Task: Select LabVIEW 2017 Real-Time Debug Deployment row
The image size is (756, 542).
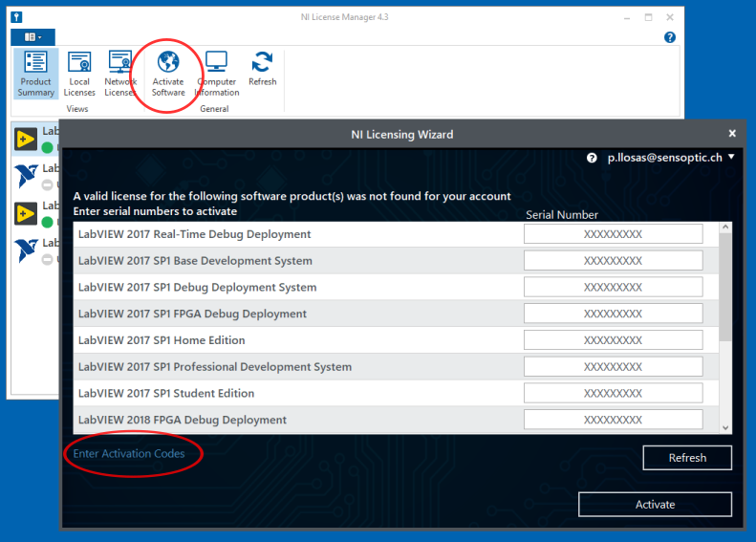Action: tap(396, 234)
